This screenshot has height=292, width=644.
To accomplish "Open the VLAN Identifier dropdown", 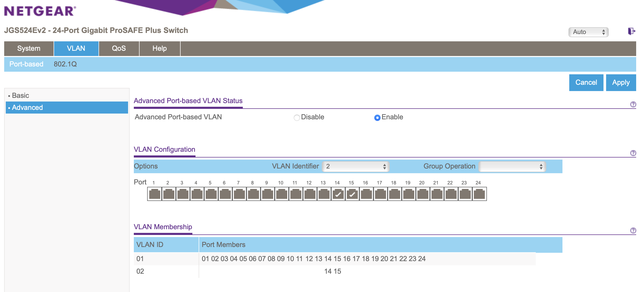I will [x=356, y=166].
